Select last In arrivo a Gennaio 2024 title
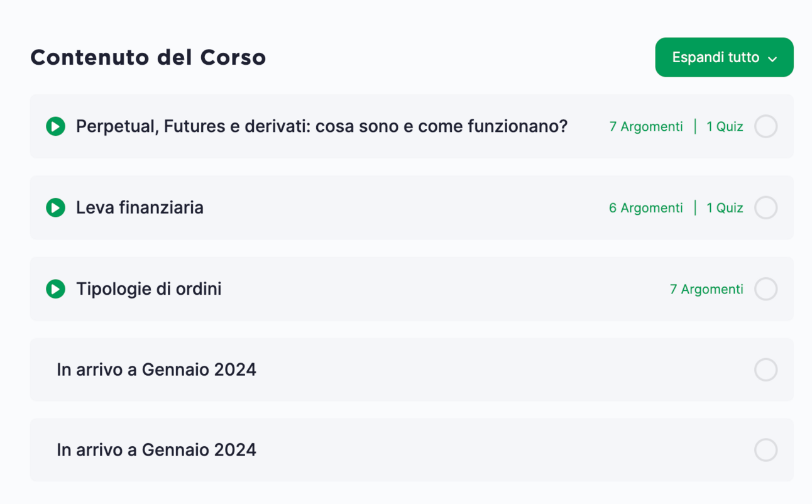Screen dimensions: 812x504 (156, 450)
